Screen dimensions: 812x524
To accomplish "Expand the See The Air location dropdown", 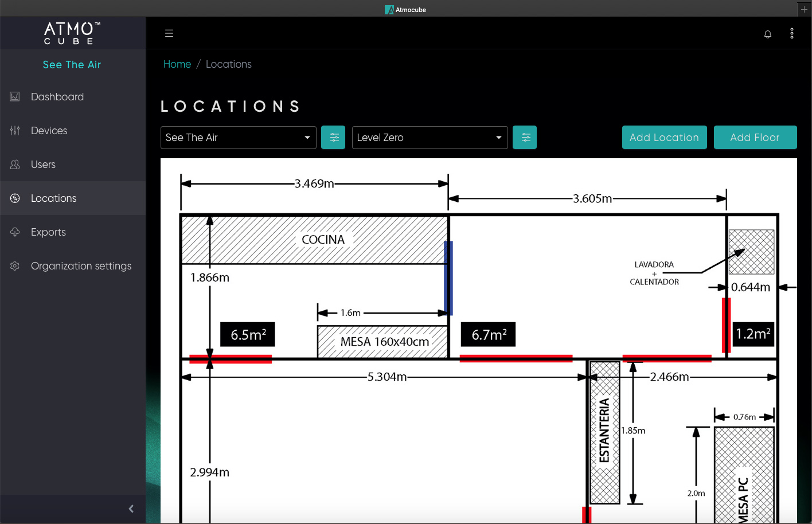I will coord(238,138).
